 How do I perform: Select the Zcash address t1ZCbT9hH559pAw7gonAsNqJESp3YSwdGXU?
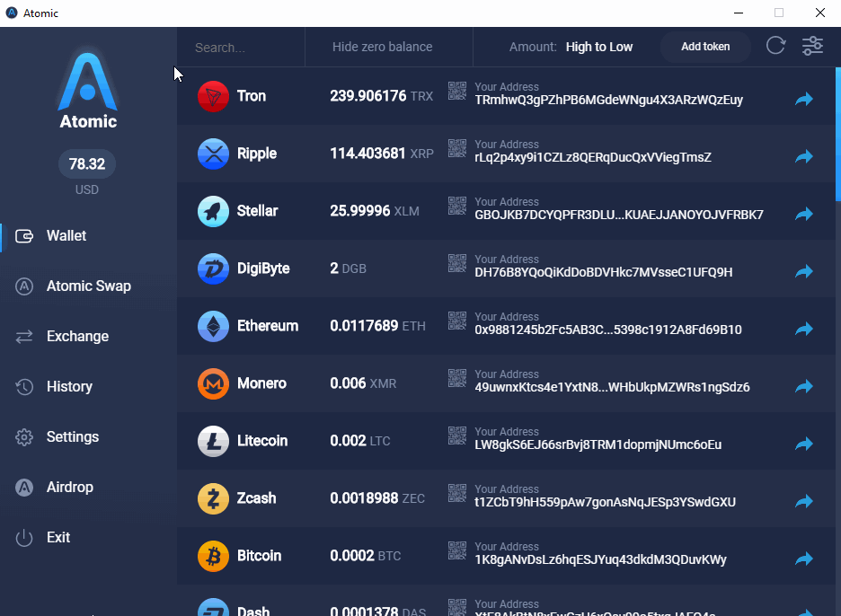coord(605,502)
